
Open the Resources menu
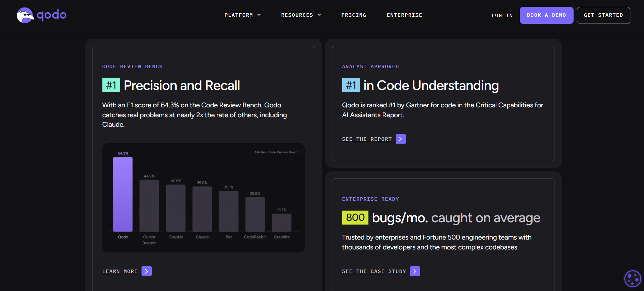click(297, 15)
